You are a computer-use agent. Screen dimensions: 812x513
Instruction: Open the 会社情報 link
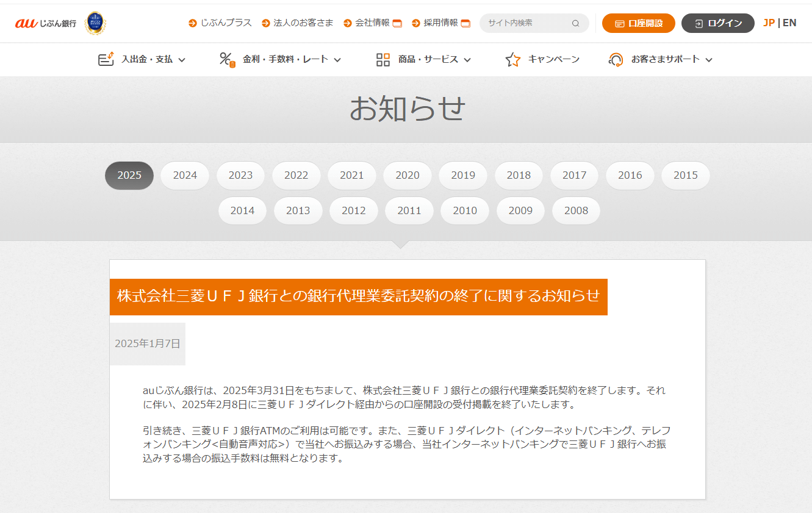pos(373,23)
